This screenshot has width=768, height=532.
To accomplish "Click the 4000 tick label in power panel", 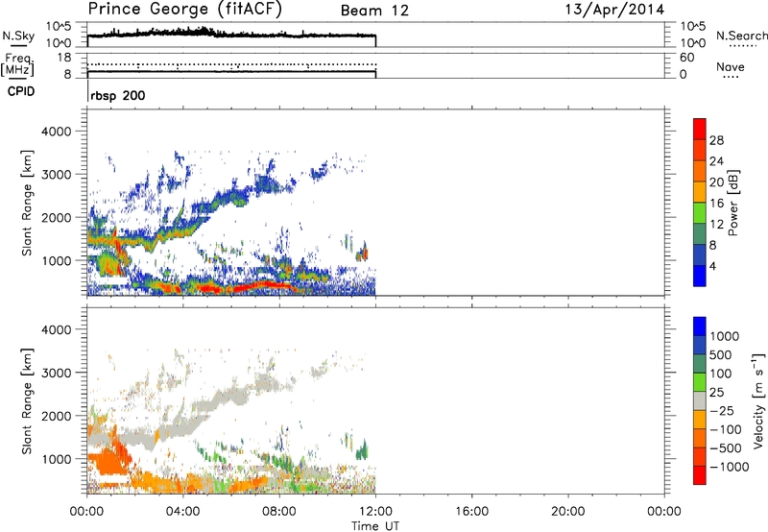I will tap(56, 132).
